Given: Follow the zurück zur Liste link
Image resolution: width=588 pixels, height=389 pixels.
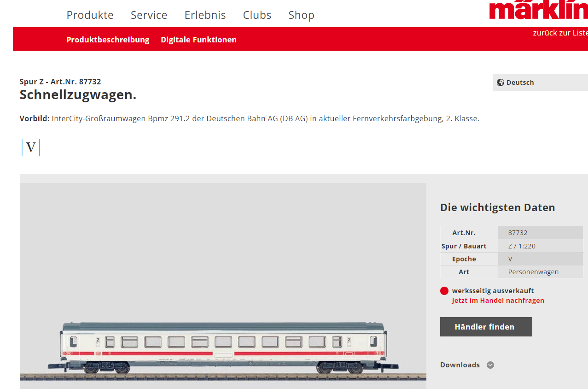Looking at the screenshot, I should point(560,33).
